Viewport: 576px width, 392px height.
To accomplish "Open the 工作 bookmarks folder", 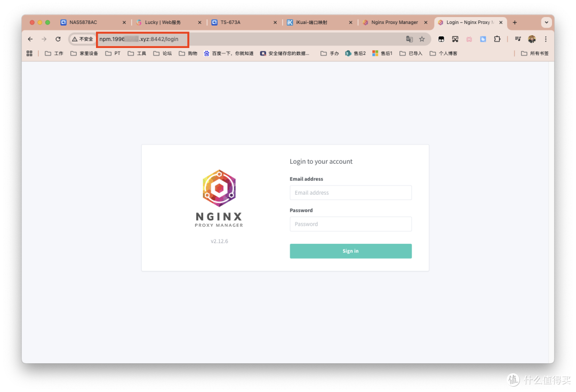I will click(x=54, y=53).
